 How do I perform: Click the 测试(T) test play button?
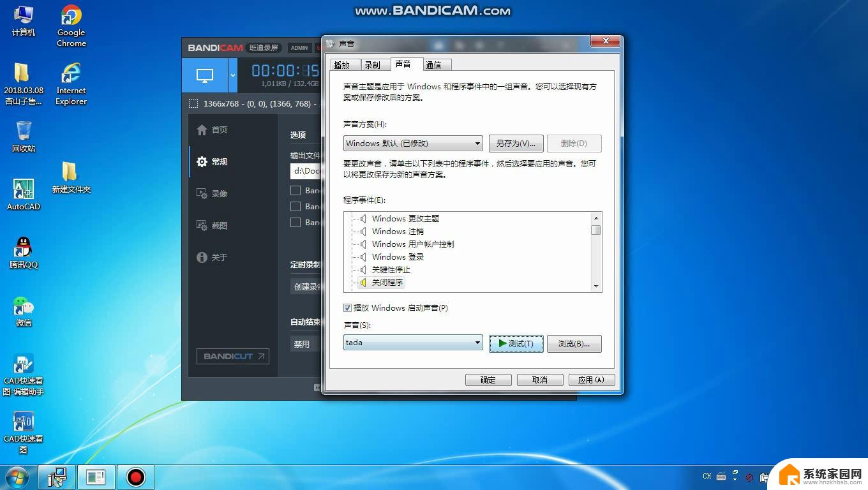[516, 344]
